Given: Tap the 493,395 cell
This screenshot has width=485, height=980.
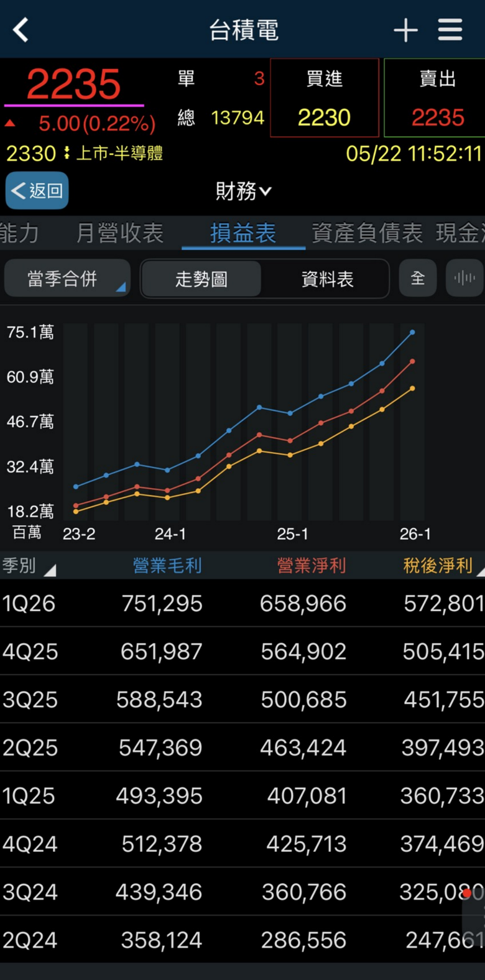Looking at the screenshot, I should [x=159, y=796].
